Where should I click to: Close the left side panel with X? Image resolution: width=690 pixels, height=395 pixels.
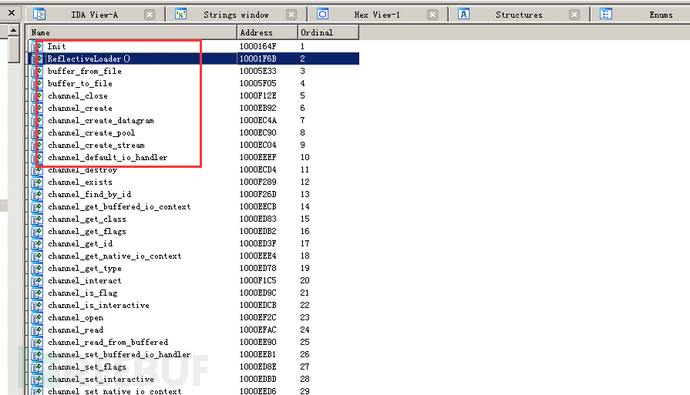click(12, 13)
